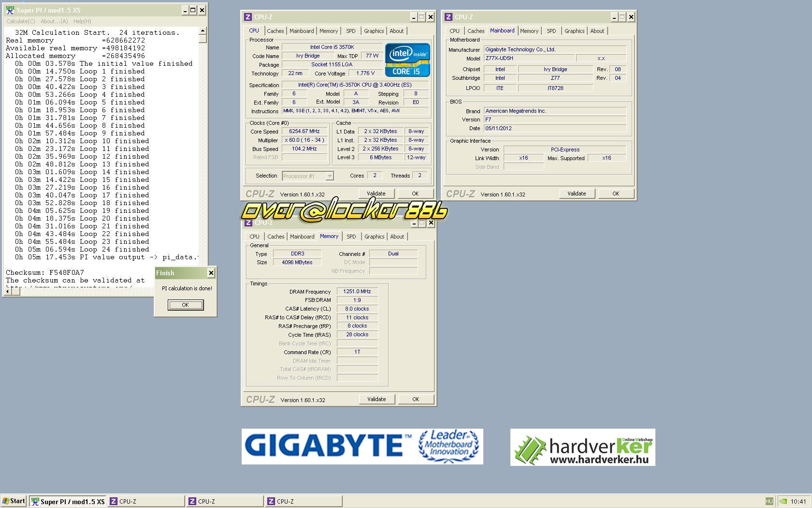Click the Gigabyte logo banner
The width and height of the screenshot is (812, 508).
tap(362, 447)
